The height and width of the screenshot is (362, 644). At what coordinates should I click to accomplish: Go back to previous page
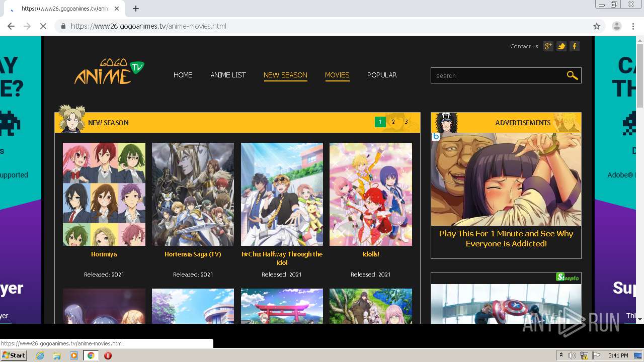[11, 26]
